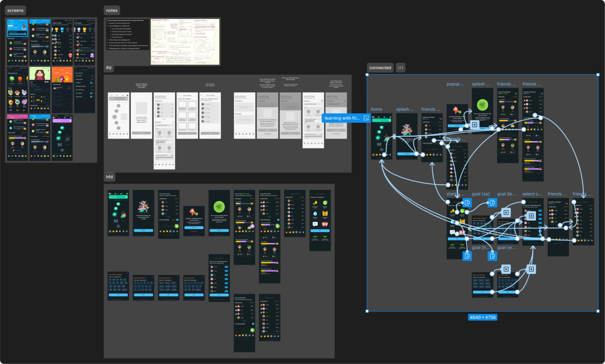The height and width of the screenshot is (364, 605).
Task: Click the close-overlay icon on select c... frame
Action: [531, 216]
